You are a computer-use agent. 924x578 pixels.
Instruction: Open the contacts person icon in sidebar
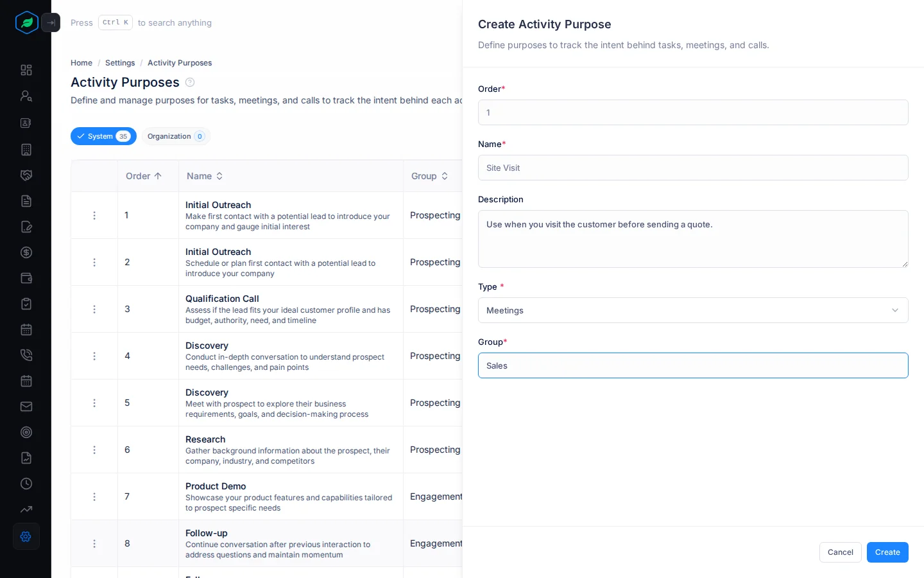(26, 96)
